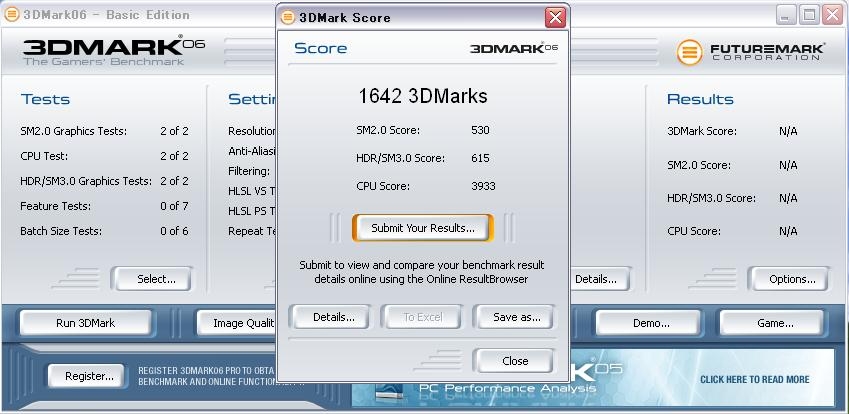Click the '0 of 6' Batch Size count
The image size is (849, 414).
click(174, 231)
